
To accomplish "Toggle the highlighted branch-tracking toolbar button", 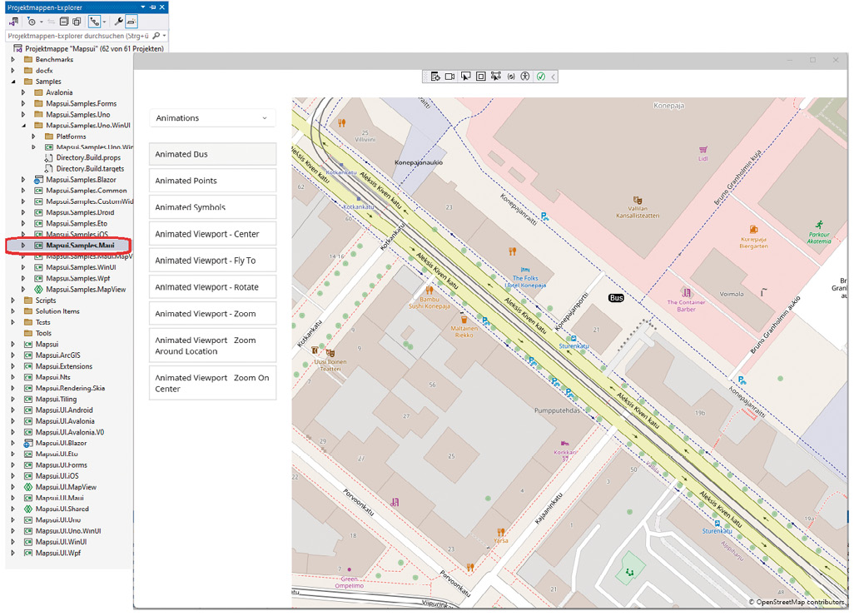I will pos(94,22).
